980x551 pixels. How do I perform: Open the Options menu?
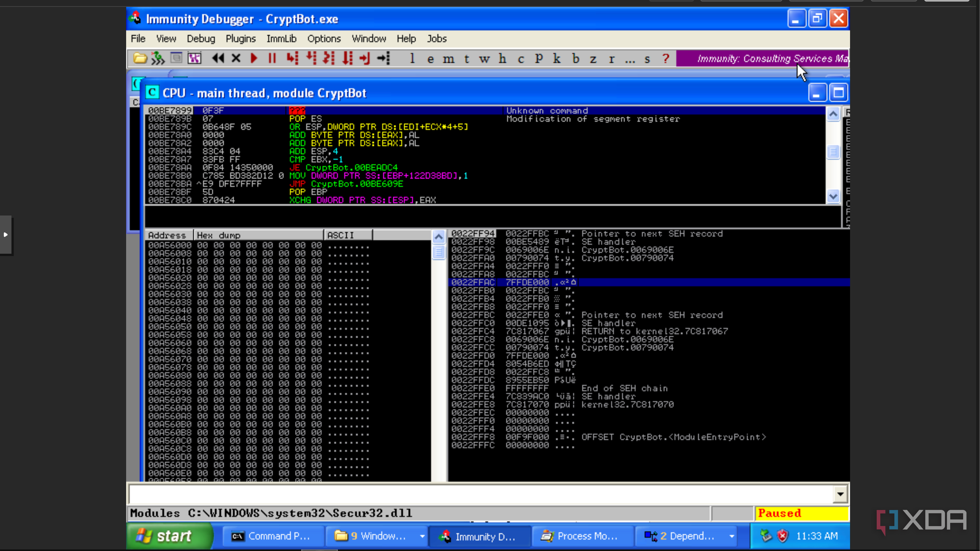(x=324, y=39)
